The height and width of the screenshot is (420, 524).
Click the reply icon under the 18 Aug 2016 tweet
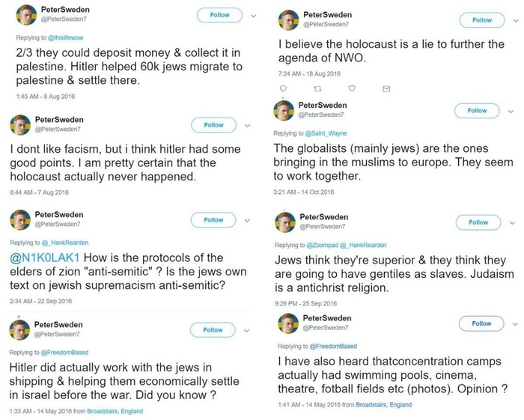(x=282, y=88)
